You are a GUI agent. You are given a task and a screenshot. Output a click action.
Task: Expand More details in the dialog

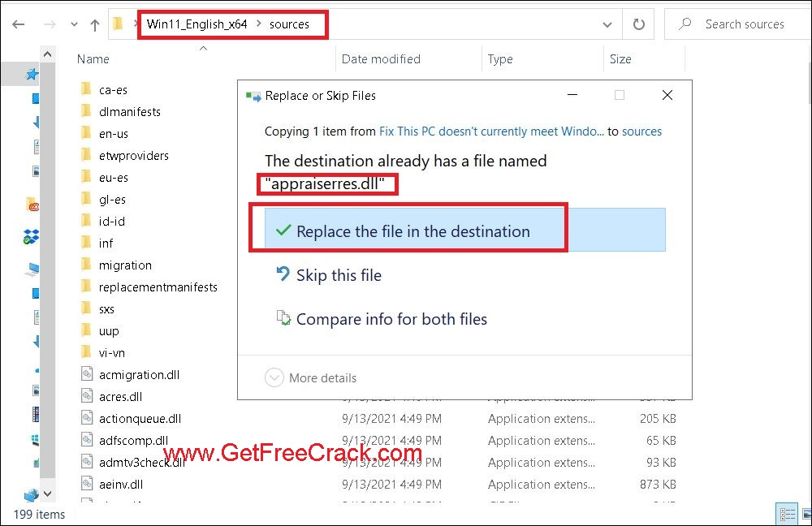(311, 378)
